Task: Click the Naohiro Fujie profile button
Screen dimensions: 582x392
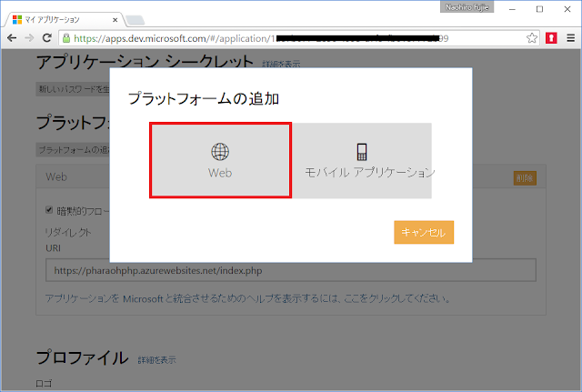Action: [467, 7]
